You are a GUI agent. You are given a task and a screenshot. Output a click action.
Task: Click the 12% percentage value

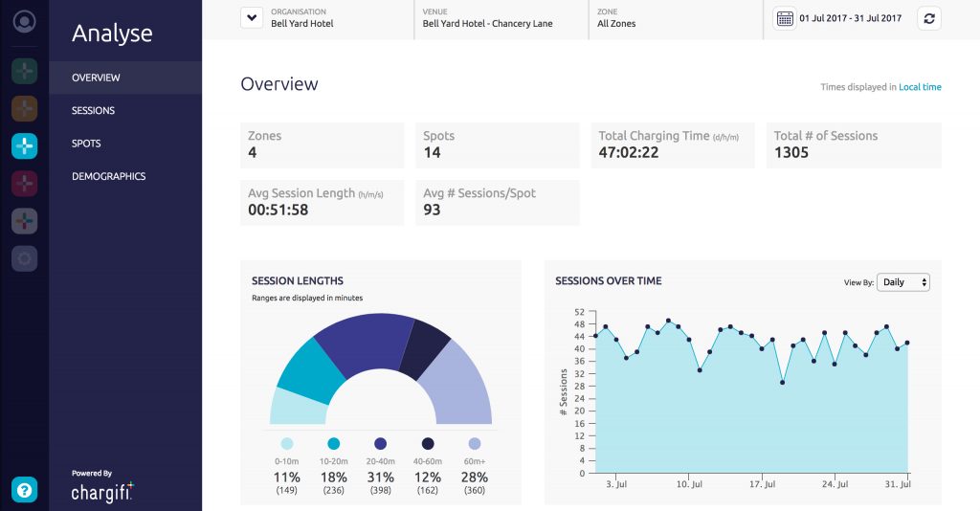[428, 478]
